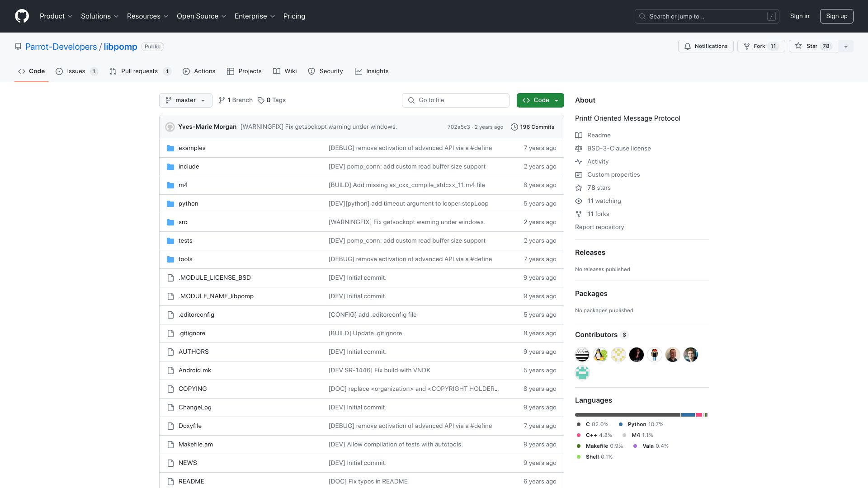
Task: Select the C segment of the languages bar
Action: tap(627, 415)
